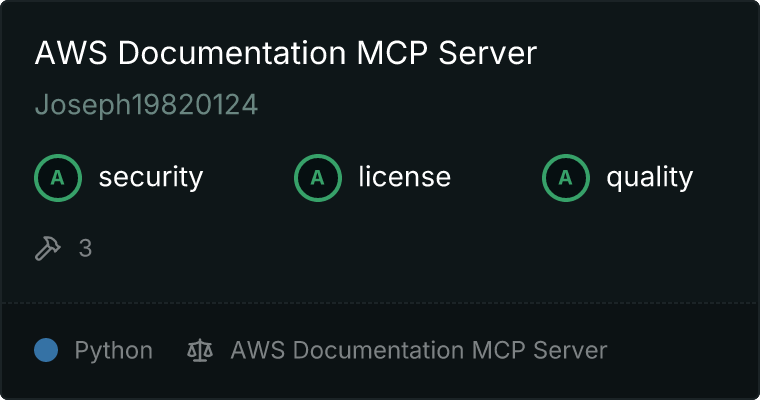The height and width of the screenshot is (400, 760).
Task: Click the scales license icon in footer
Action: coord(200,350)
